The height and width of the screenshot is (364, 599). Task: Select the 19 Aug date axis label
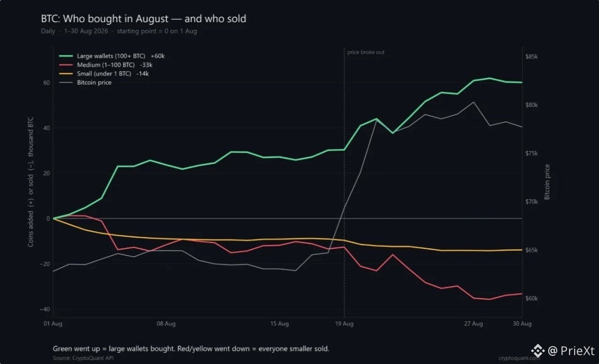(344, 323)
